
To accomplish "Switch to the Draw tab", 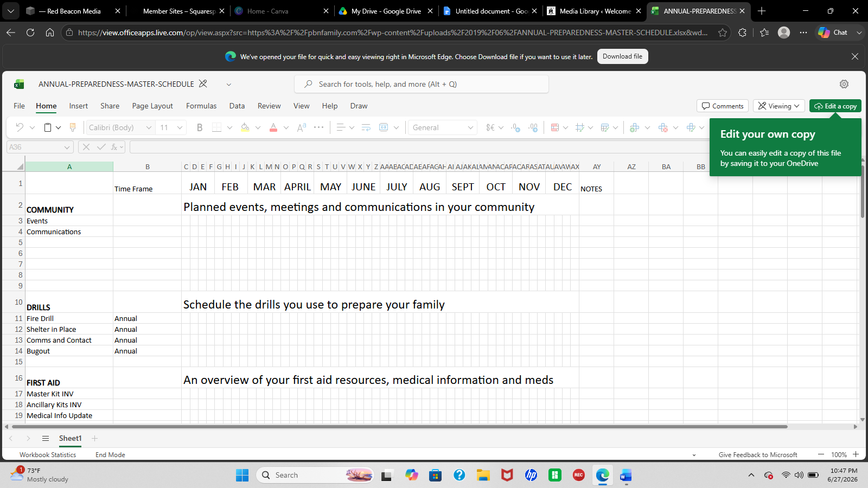I will [359, 106].
